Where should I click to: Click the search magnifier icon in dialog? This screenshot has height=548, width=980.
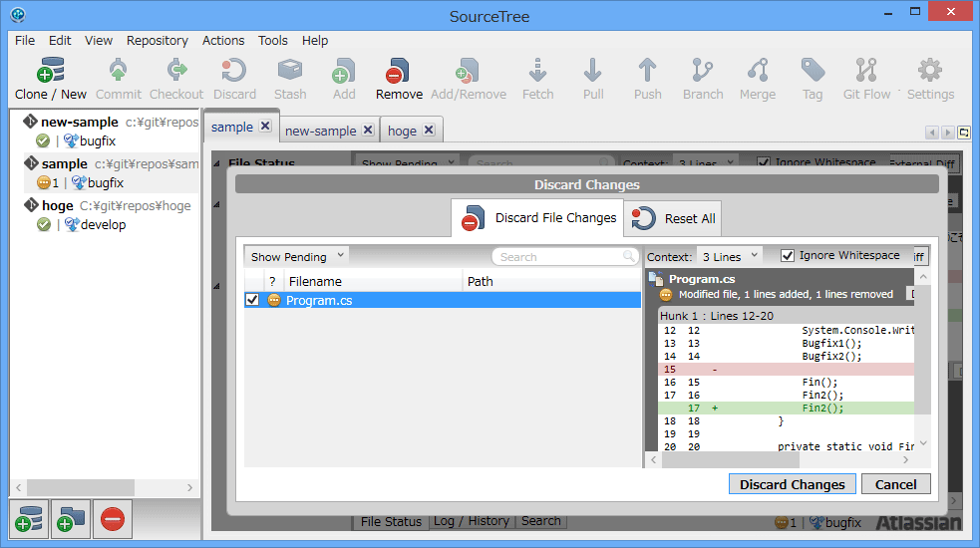point(629,256)
